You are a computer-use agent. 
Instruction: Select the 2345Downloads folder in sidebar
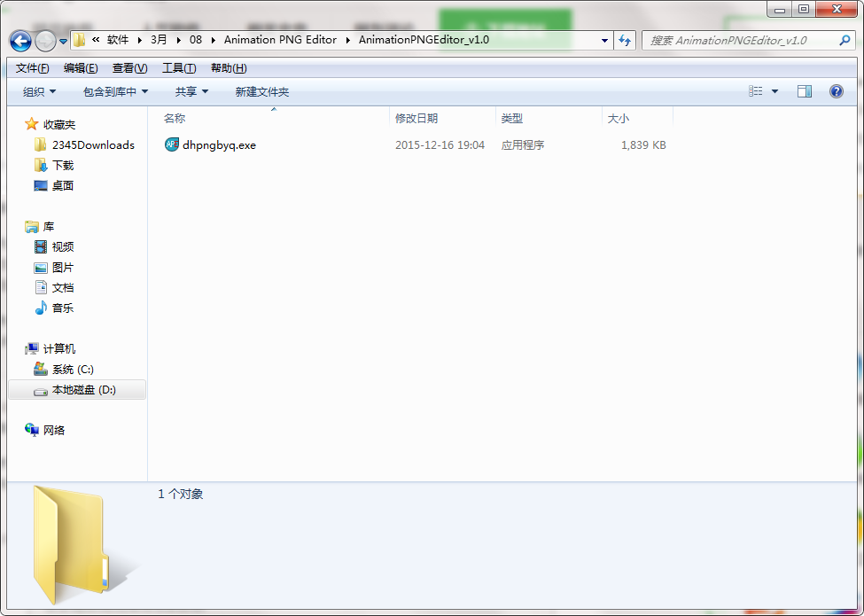(x=93, y=145)
